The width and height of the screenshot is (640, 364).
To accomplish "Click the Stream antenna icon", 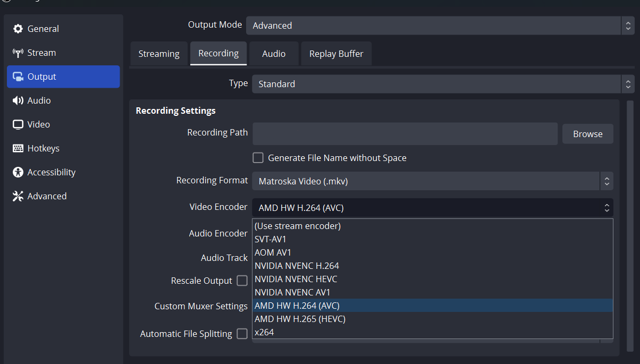I will click(x=18, y=53).
